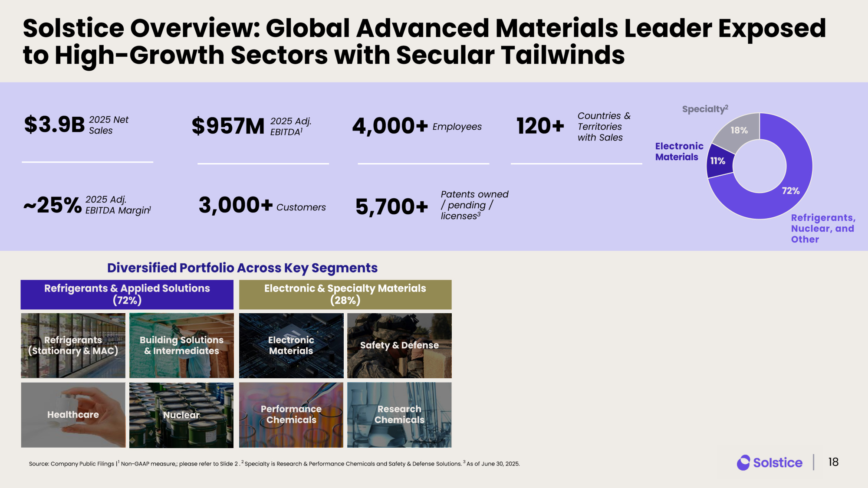868x488 pixels.
Task: Click the 18% Specialty chart segment
Action: tap(739, 130)
